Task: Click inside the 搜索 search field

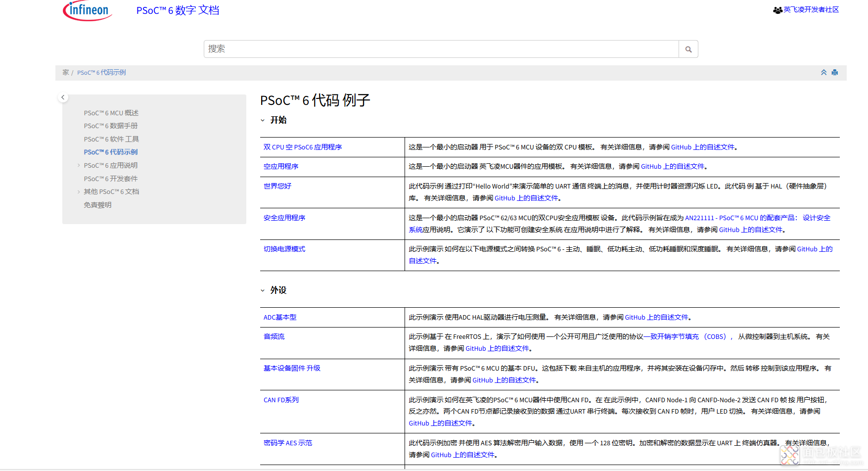Action: [x=441, y=49]
